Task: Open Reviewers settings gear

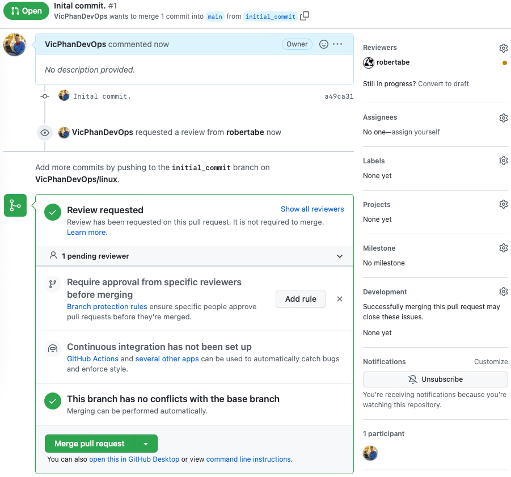Action: (503, 48)
